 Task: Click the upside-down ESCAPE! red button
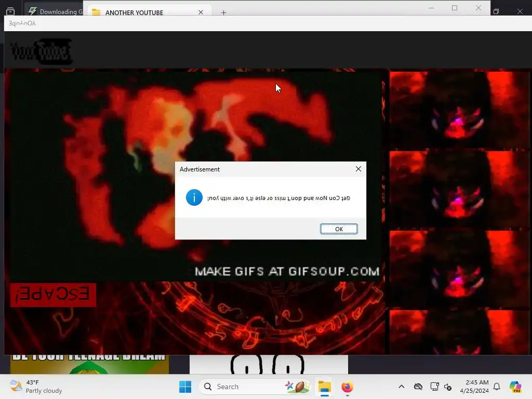(53, 295)
